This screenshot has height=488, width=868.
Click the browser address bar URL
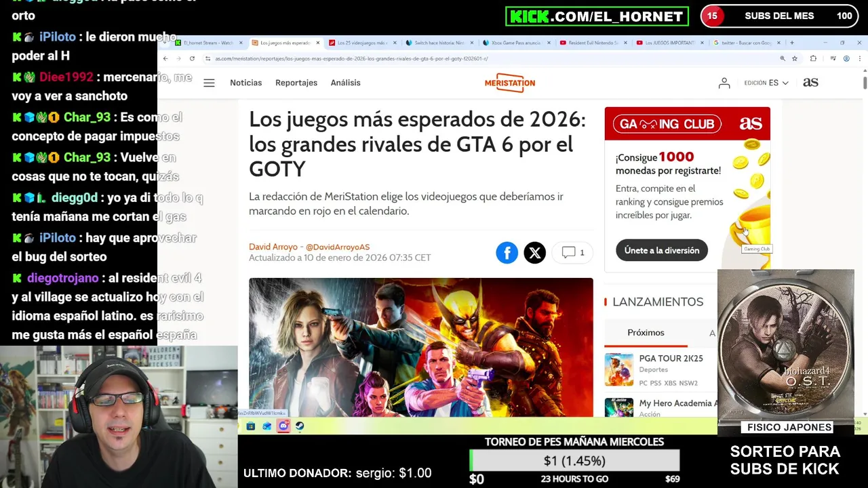click(351, 59)
